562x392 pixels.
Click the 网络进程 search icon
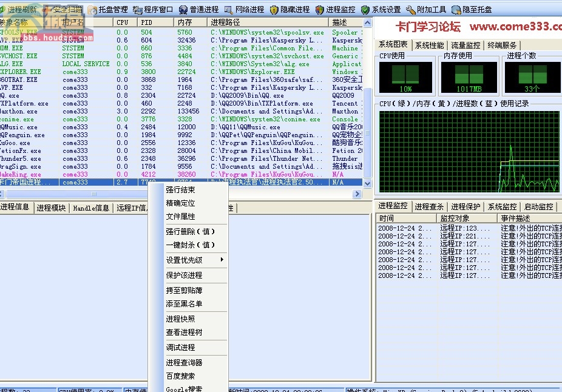(x=229, y=10)
